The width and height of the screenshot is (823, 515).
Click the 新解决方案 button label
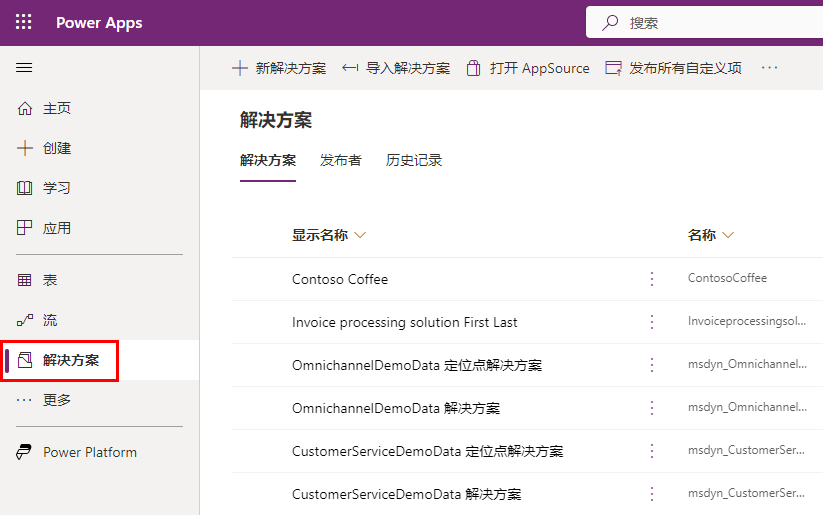click(291, 68)
